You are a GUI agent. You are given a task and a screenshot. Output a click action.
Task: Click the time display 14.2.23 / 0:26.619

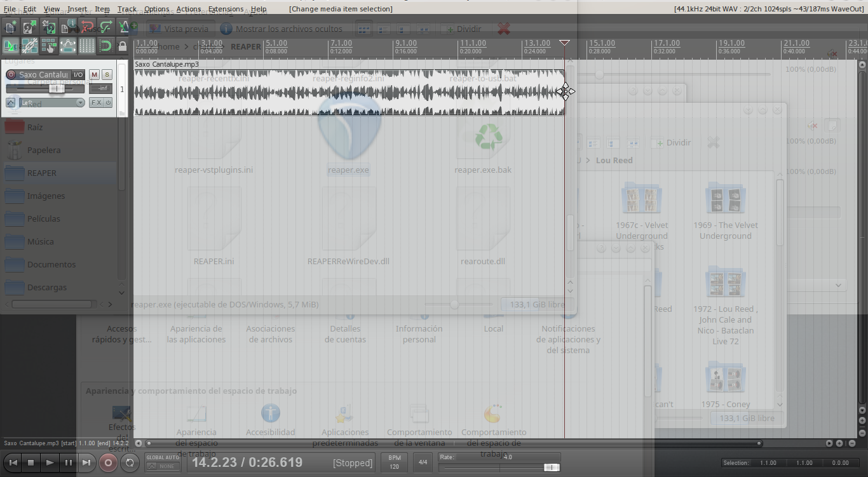[x=247, y=462]
